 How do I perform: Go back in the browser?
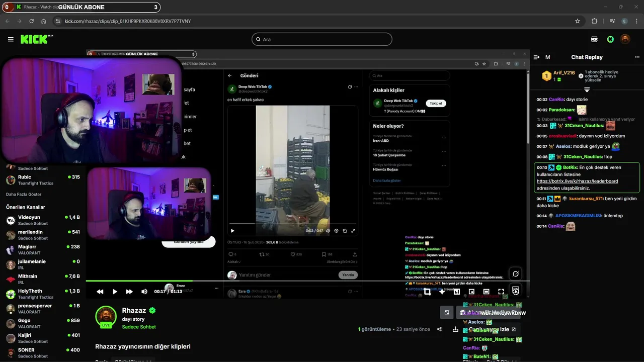(7, 21)
